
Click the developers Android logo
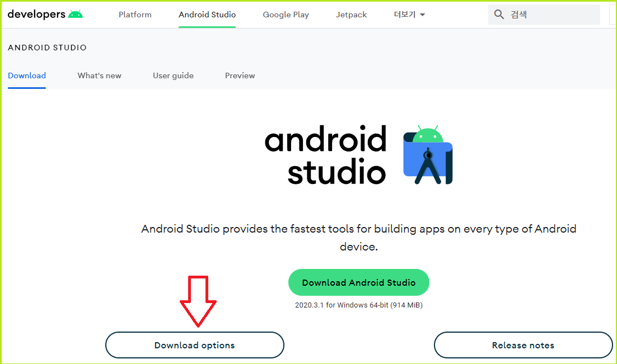pos(45,14)
